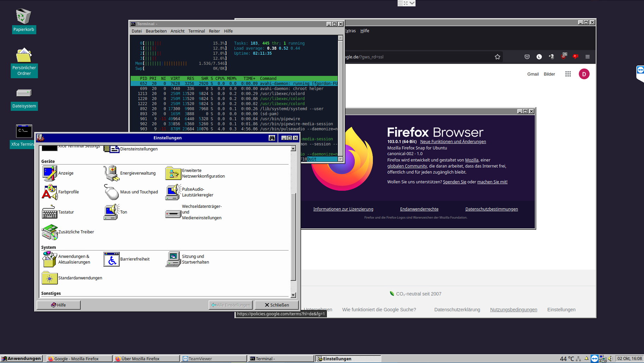Screen dimensions: 644x363
Task: Open Wechseldatenträger- und Medieneinstellungen
Action: point(193,212)
